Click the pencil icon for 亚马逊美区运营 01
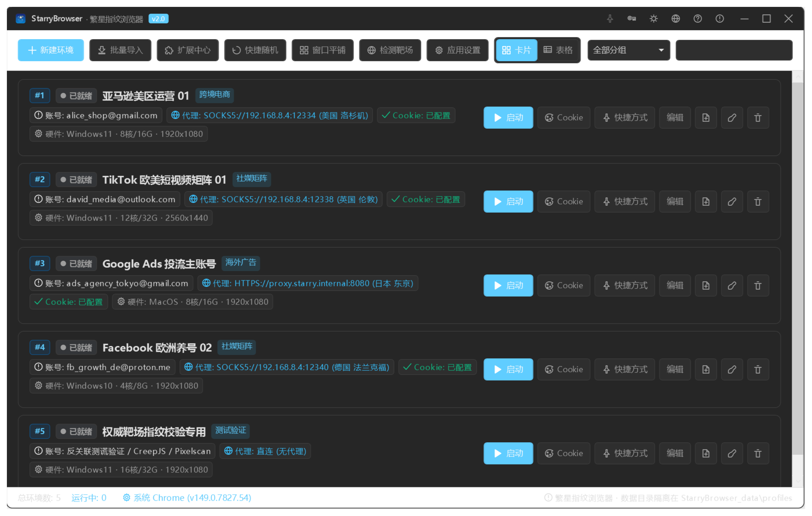 tap(732, 118)
